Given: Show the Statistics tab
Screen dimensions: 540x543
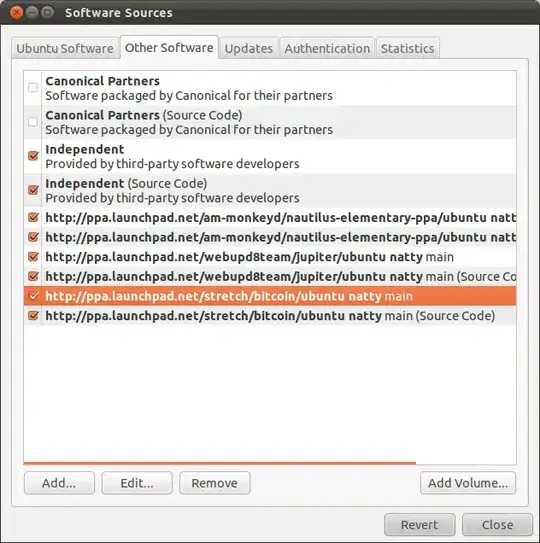Looking at the screenshot, I should [x=408, y=48].
